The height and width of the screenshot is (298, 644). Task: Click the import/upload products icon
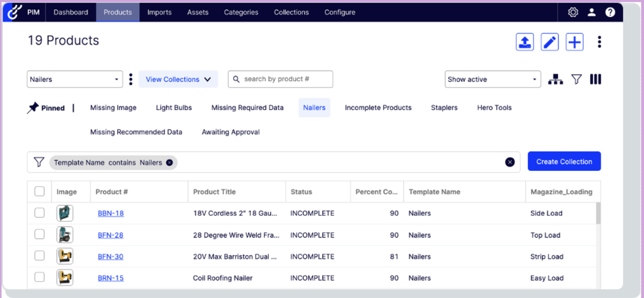[x=525, y=41]
